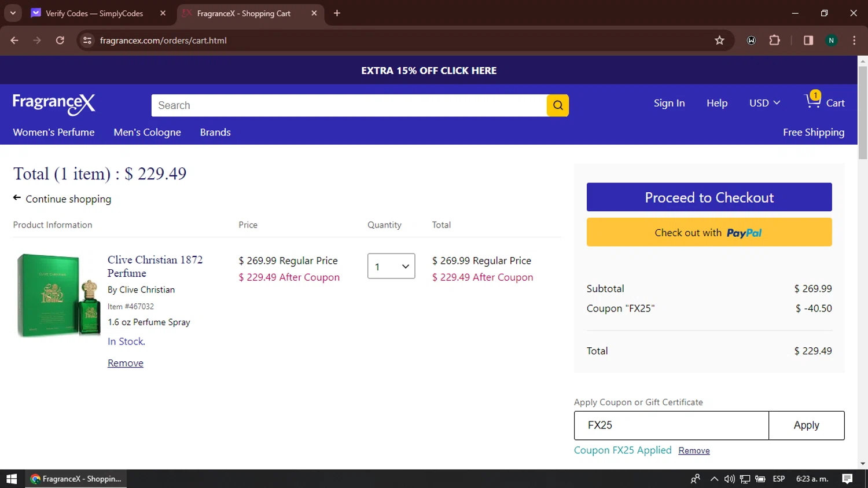
Task: Click the Extra 15% Off Click Here banner
Action: (x=429, y=71)
